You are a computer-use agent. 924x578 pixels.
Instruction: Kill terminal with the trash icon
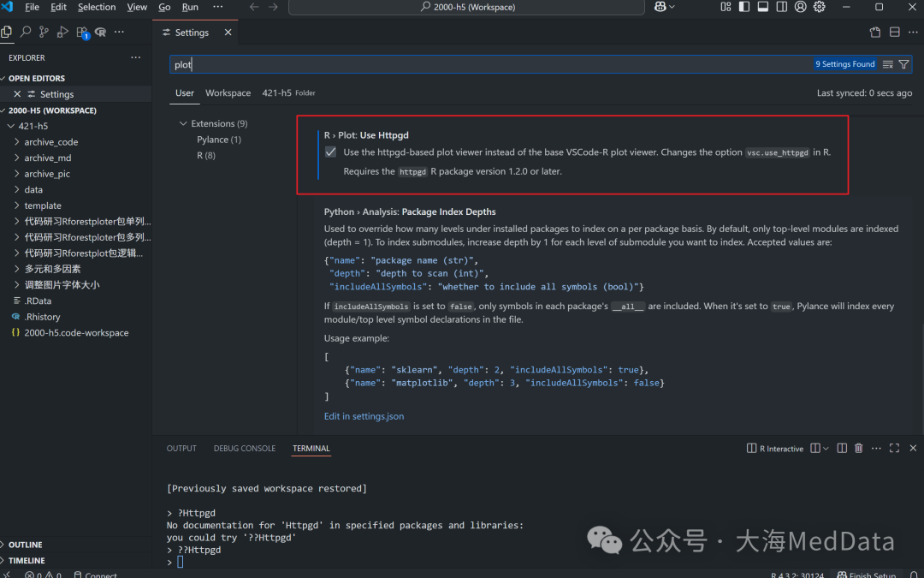(859, 448)
